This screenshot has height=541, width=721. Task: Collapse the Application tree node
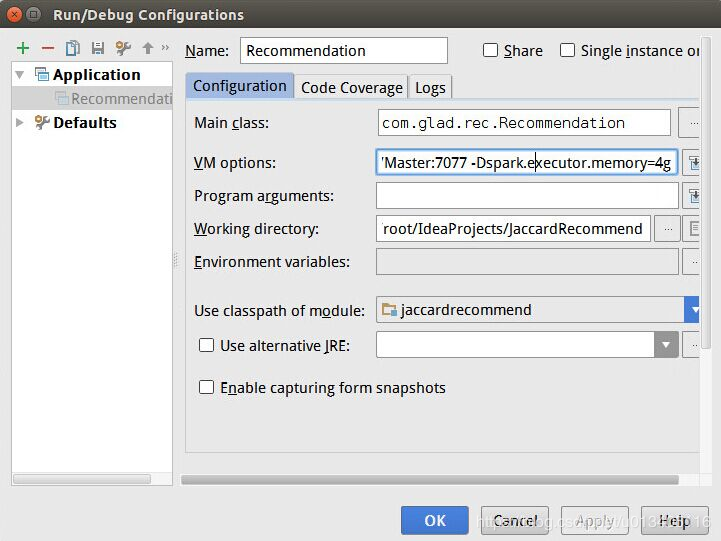point(21,75)
